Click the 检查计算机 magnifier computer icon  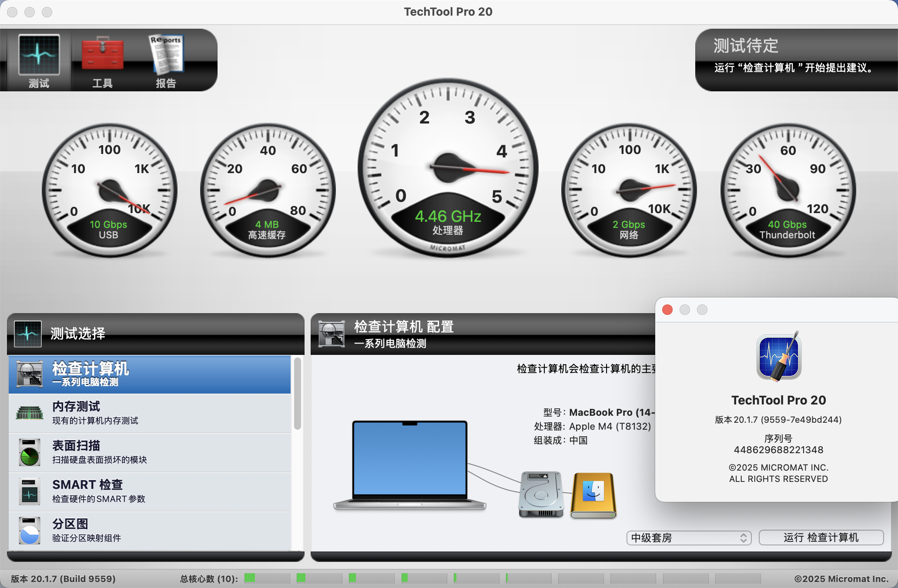tap(30, 374)
